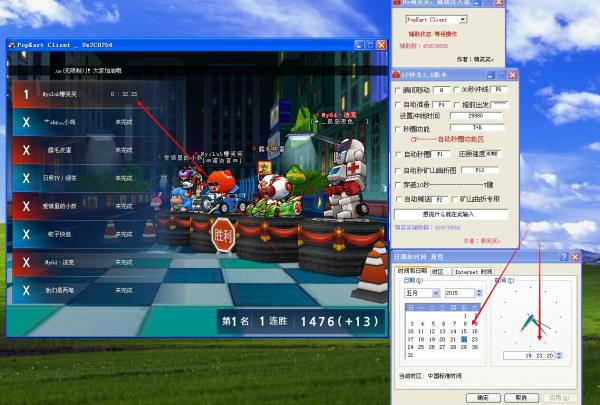Click the Q hotkey field in CF window
600x405 pixels.
tap(441, 90)
